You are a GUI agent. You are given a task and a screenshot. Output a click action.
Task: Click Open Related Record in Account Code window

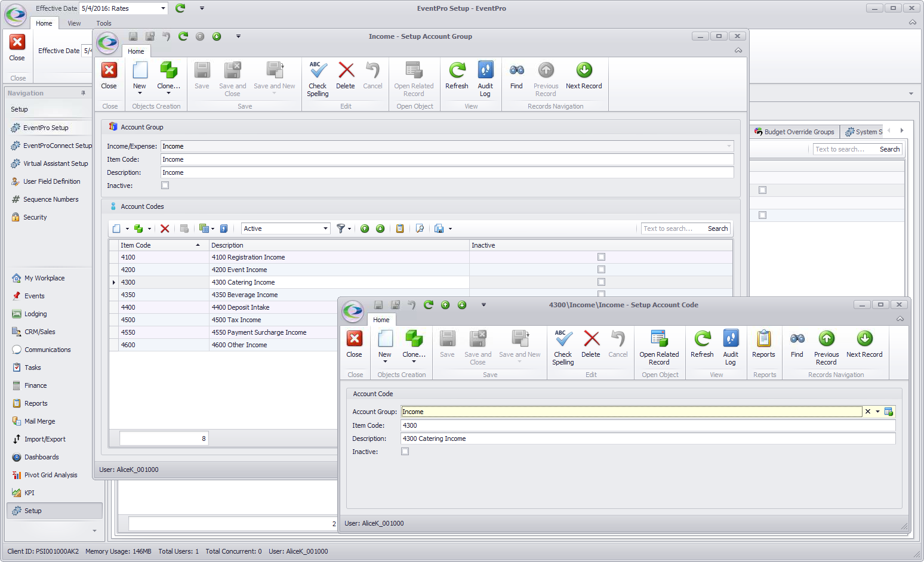click(x=659, y=347)
